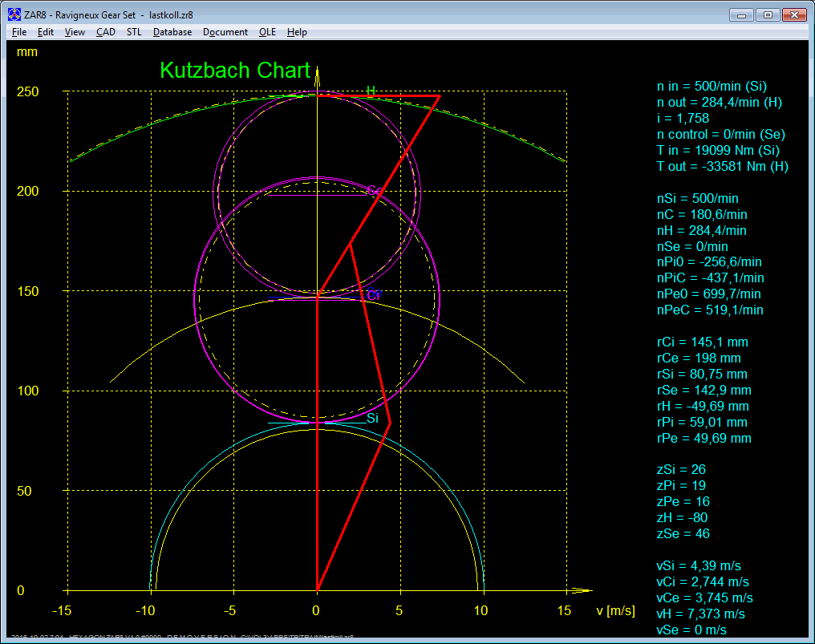The width and height of the screenshot is (815, 644).
Task: Click the green H label on the chart
Action: (x=371, y=91)
